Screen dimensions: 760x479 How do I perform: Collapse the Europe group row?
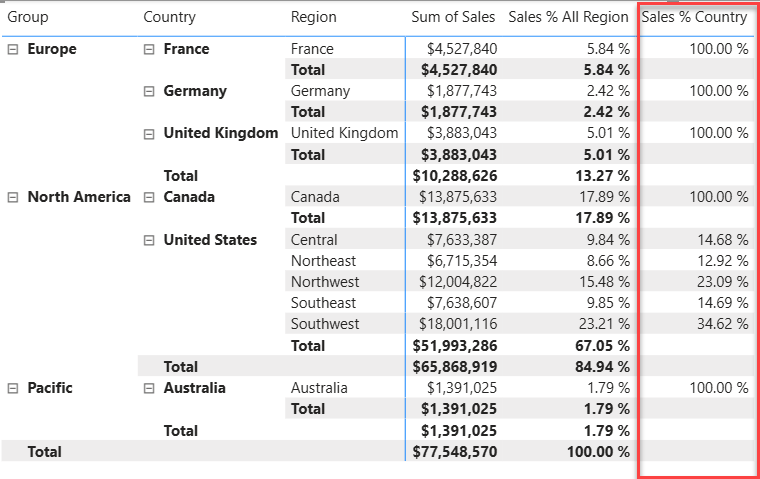click(13, 49)
